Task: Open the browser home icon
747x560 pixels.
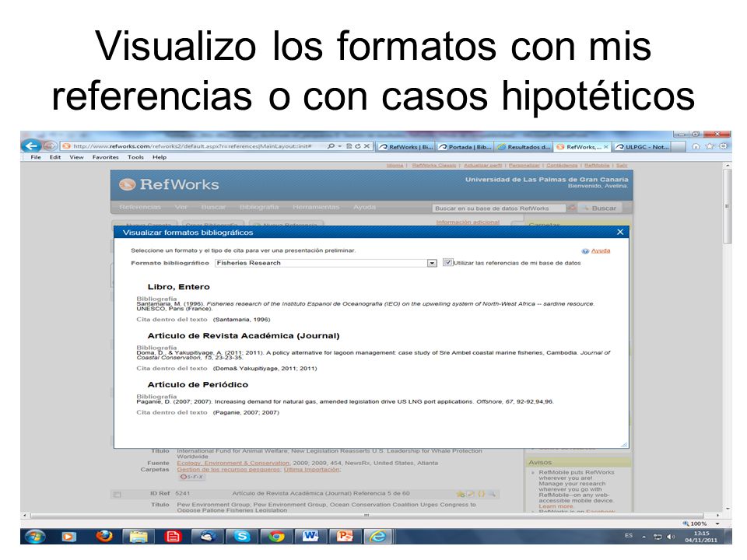Action: [x=696, y=146]
